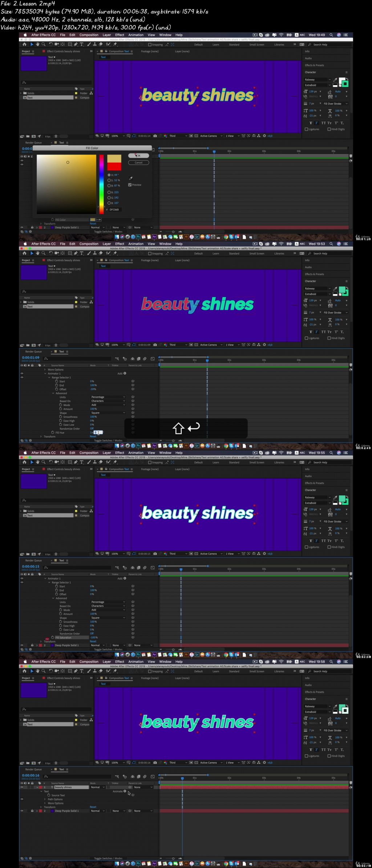Open the Layer menu in the 19:58 frame
The width and height of the screenshot is (372, 868).
(x=107, y=662)
